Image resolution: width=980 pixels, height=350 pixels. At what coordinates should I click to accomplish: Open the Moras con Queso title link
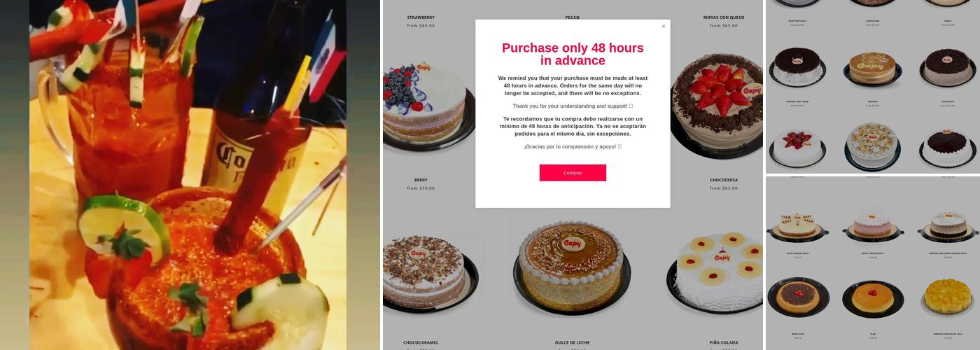[724, 17]
